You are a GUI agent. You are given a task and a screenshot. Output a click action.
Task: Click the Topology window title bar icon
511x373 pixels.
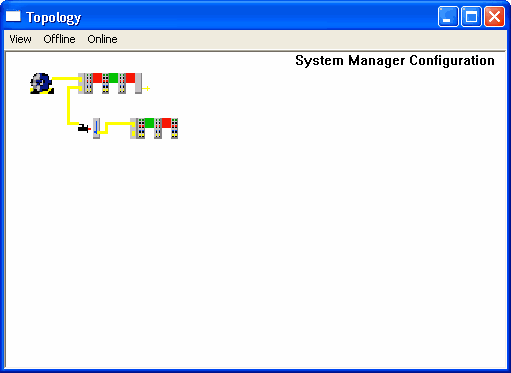[13, 16]
